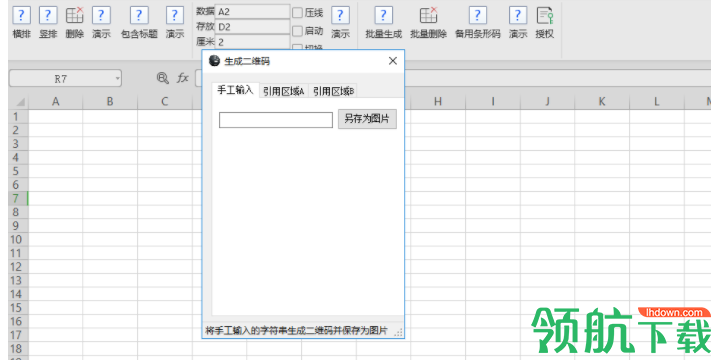
Task: Switch to the 引用区域B tab
Action: [333, 91]
